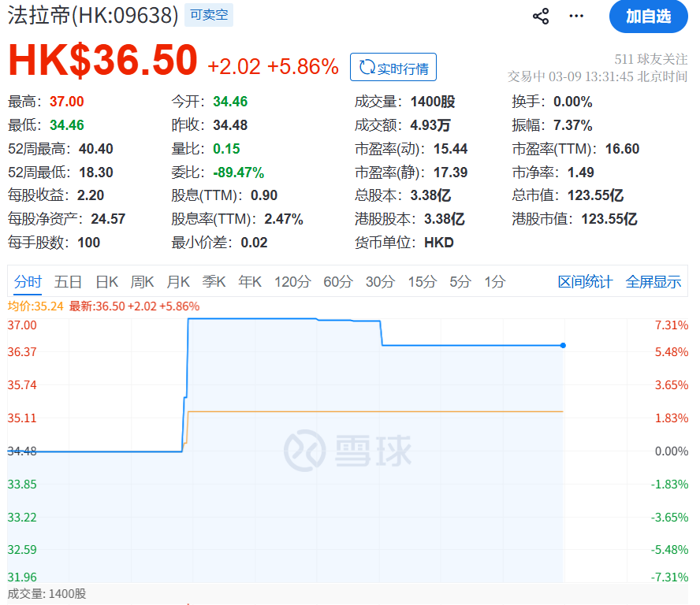
Task: Select the 季K quarterly chart tab
Action: coord(214,281)
